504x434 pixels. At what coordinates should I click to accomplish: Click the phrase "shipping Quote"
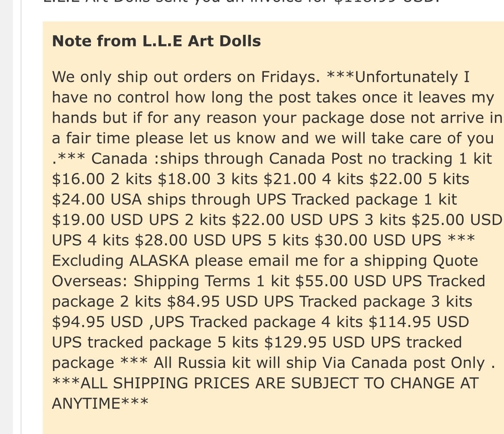pyautogui.click(x=421, y=261)
